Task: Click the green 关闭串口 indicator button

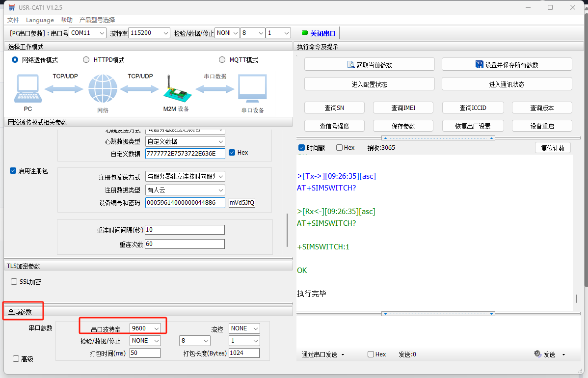Action: pyautogui.click(x=319, y=33)
